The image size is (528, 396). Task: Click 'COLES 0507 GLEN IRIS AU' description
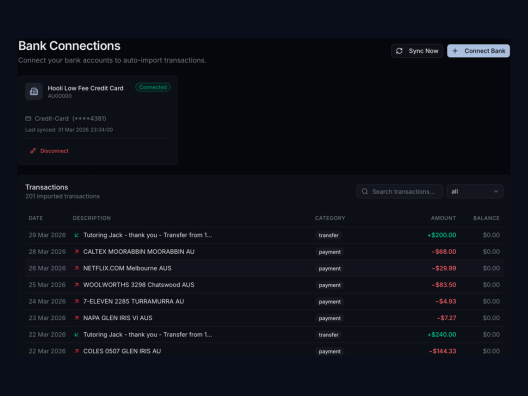point(122,351)
